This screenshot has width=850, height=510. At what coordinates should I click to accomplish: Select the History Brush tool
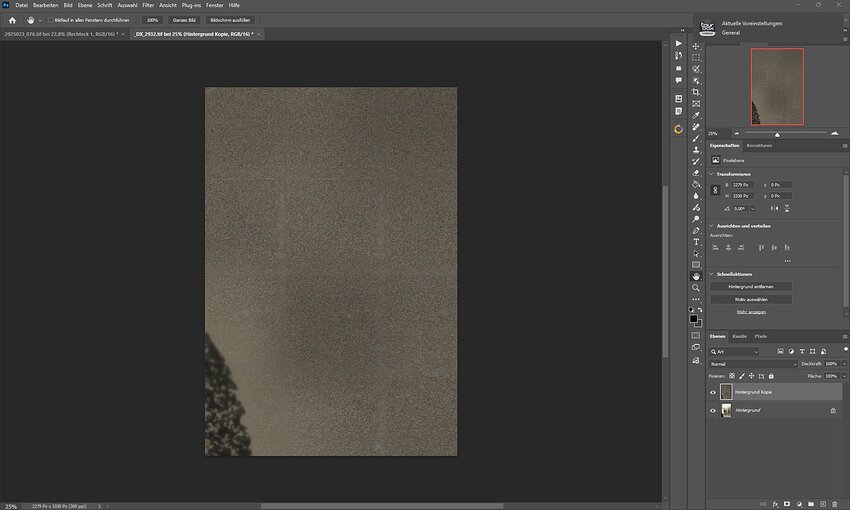click(696, 162)
